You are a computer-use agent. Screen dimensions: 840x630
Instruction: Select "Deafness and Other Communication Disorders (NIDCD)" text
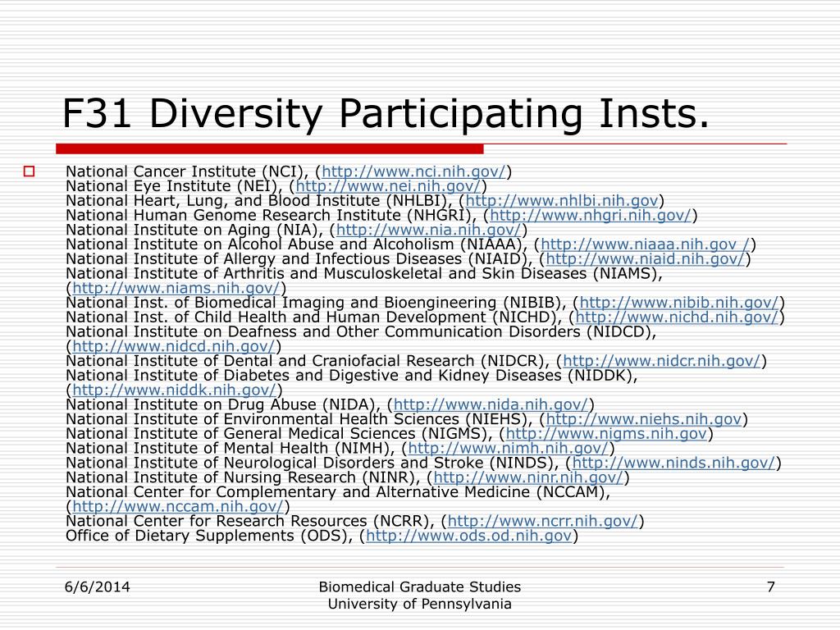439,331
